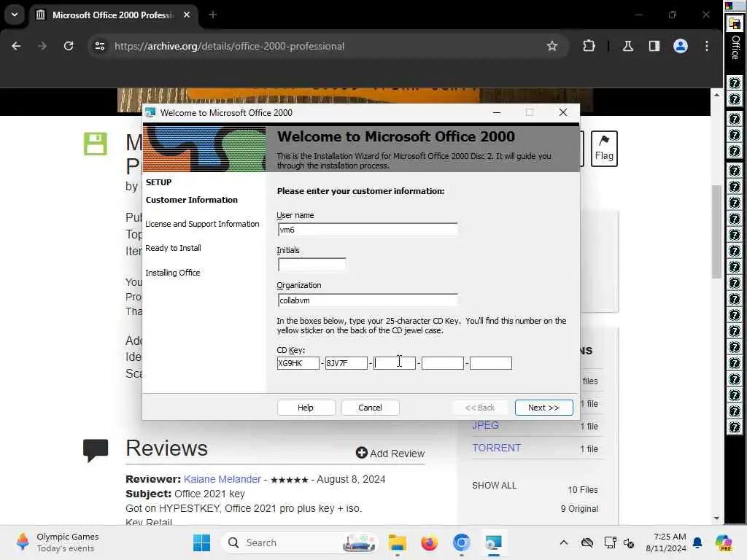The height and width of the screenshot is (560, 747).
Task: Open Chrome profile avatar
Action: [x=681, y=46]
